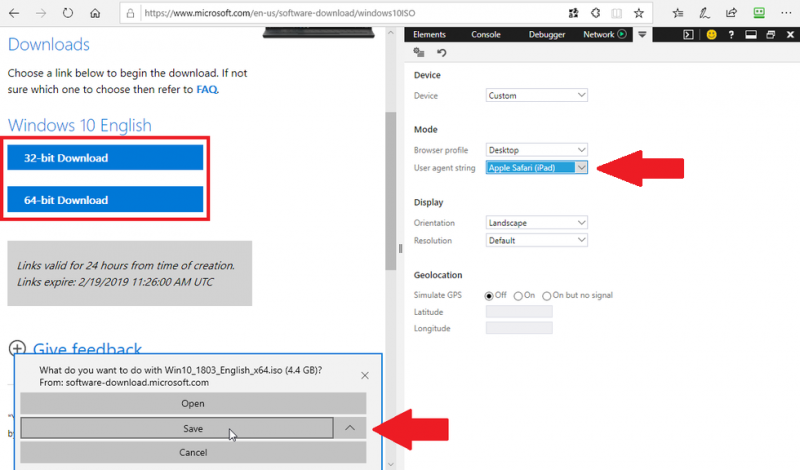Open DevTools help question mark icon
Screen dimensions: 800x470
coord(731,34)
